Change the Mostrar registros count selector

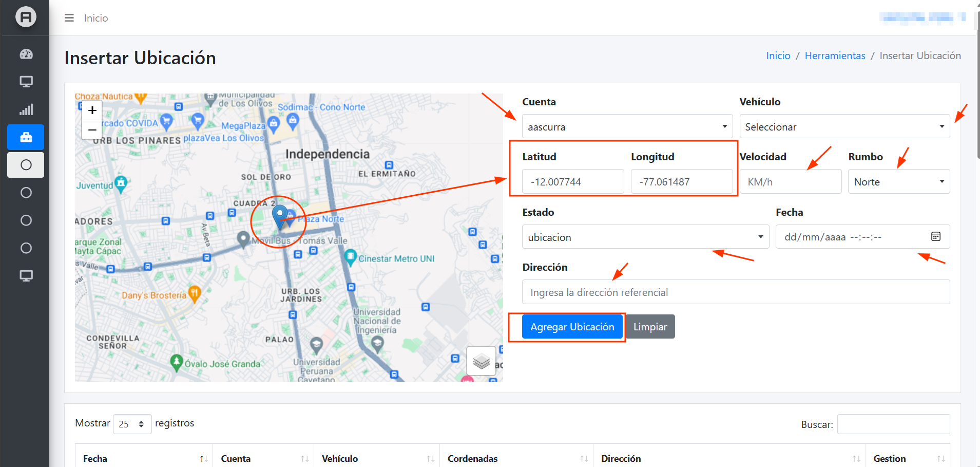132,424
